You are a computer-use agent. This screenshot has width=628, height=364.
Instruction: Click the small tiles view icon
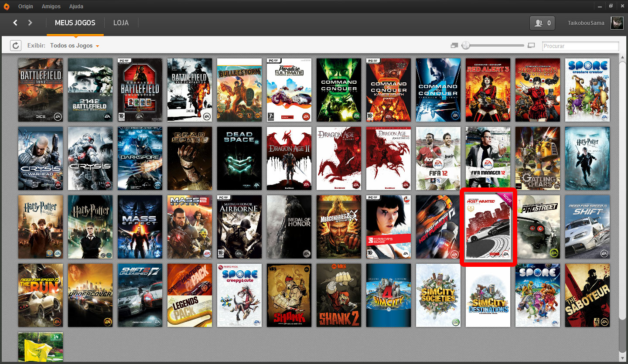(454, 45)
